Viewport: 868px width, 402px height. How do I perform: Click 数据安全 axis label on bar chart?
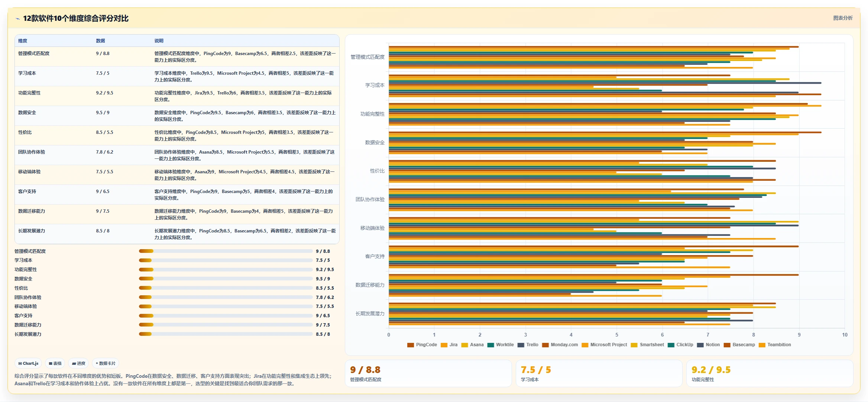[375, 142]
